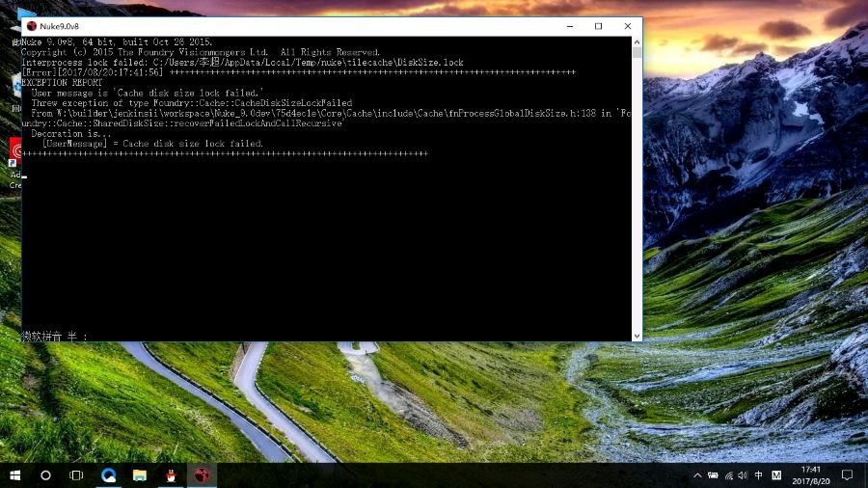Open the volume speaker tray icon
868x488 pixels.
coord(743,475)
